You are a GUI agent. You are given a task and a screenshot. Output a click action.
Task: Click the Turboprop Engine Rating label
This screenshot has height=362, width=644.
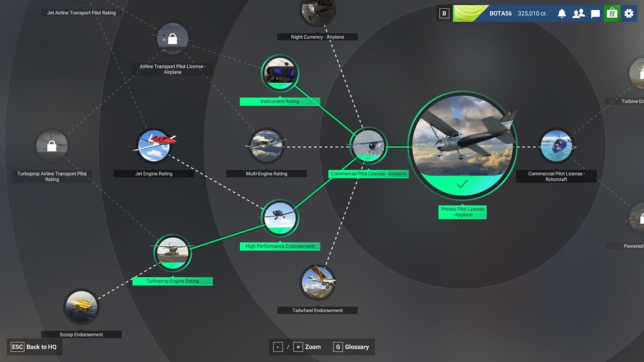tap(172, 281)
